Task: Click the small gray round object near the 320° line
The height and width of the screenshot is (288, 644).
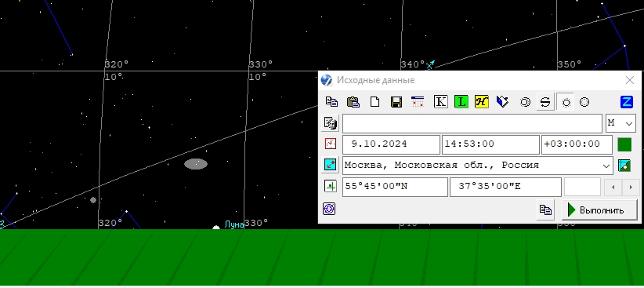Action: click(x=93, y=200)
